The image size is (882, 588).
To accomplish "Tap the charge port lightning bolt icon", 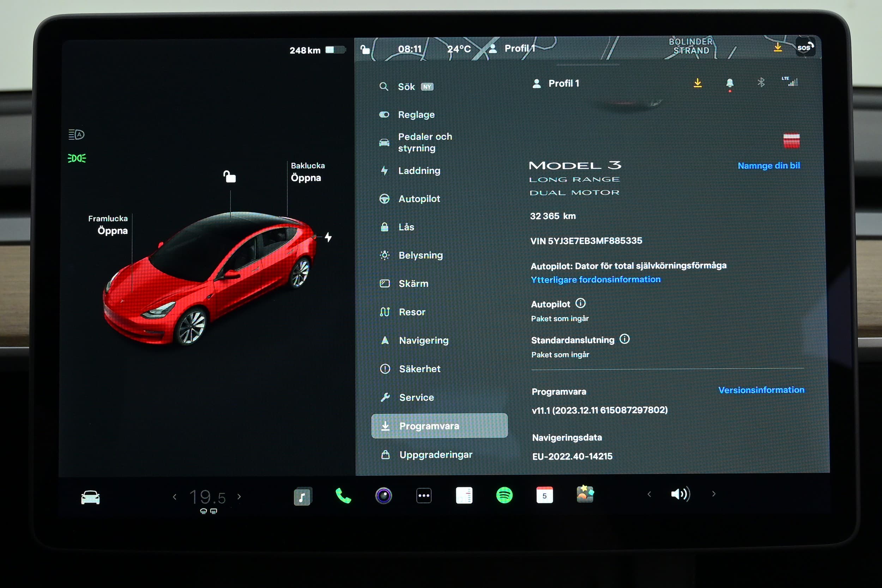I will click(328, 237).
